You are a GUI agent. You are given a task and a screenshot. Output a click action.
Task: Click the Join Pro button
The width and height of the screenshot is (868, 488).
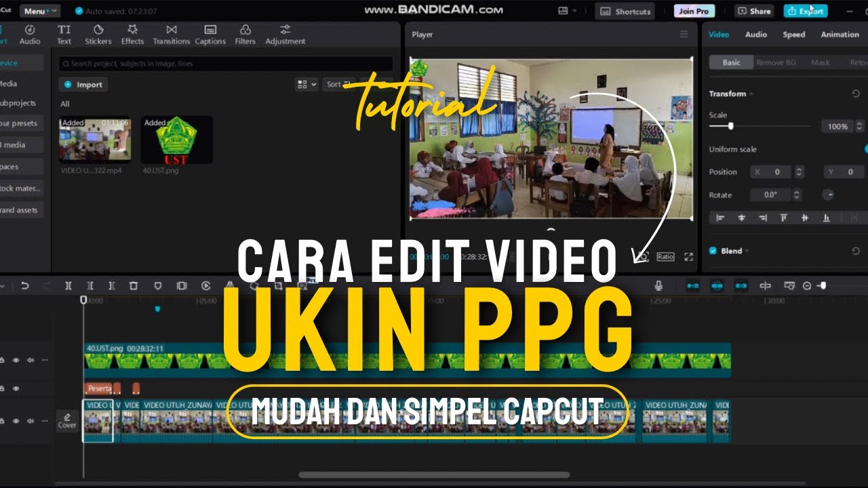(x=694, y=11)
